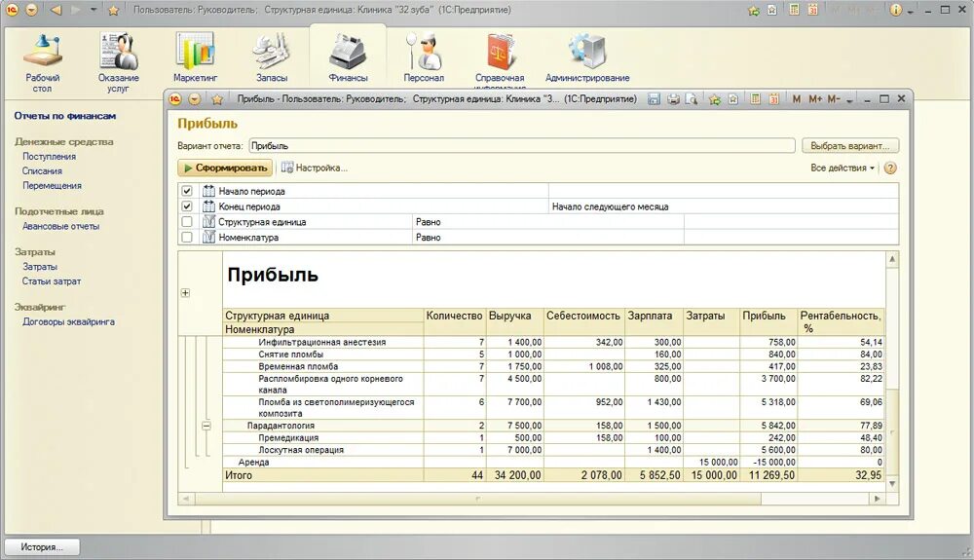Click the Сформировать button
Screen dimensions: 974x560
click(x=226, y=168)
